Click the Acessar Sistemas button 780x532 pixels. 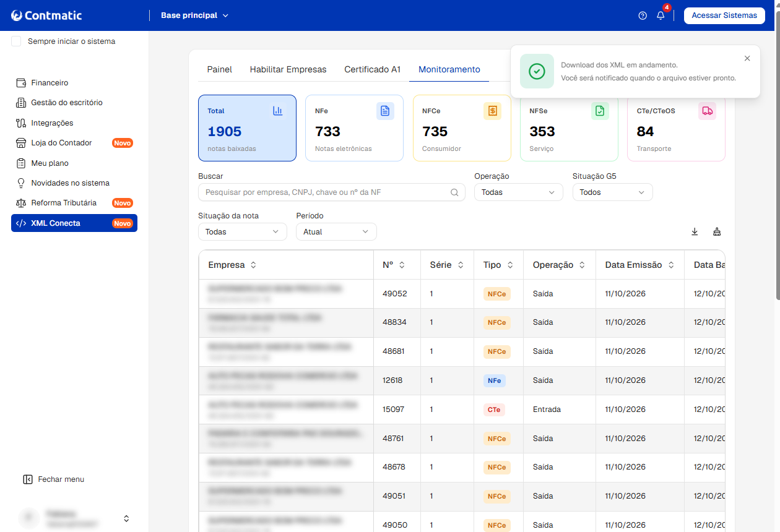724,15
